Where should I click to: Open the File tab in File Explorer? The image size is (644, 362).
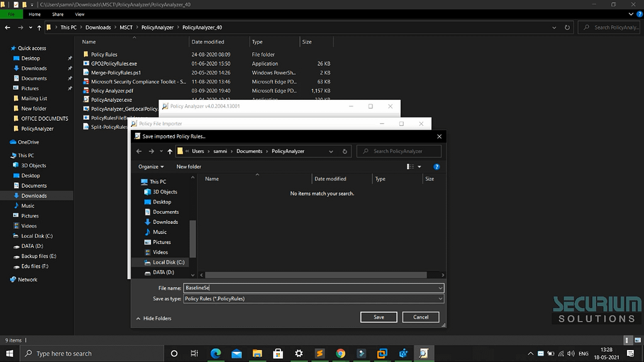(11, 14)
